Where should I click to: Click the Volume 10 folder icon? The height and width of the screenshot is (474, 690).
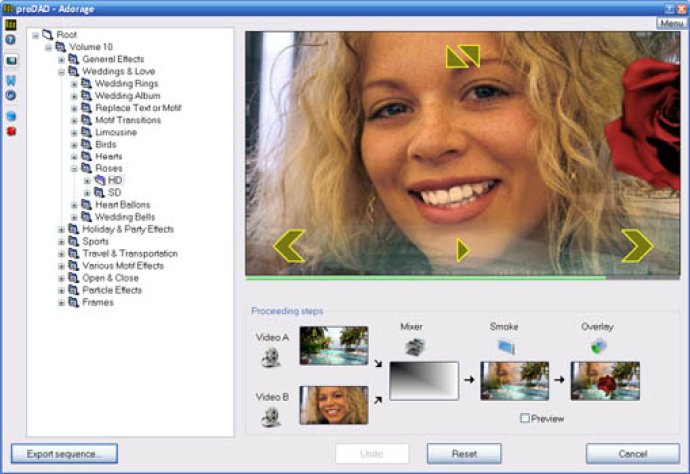pos(60,47)
